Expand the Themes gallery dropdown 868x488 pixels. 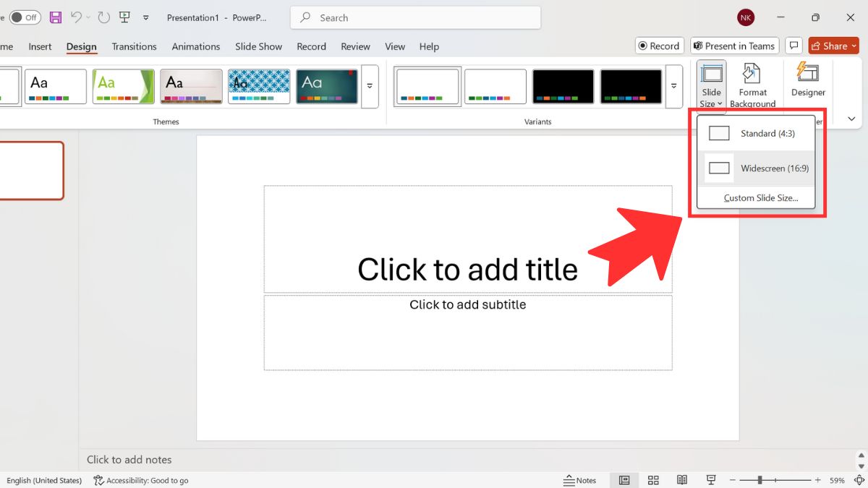point(370,86)
